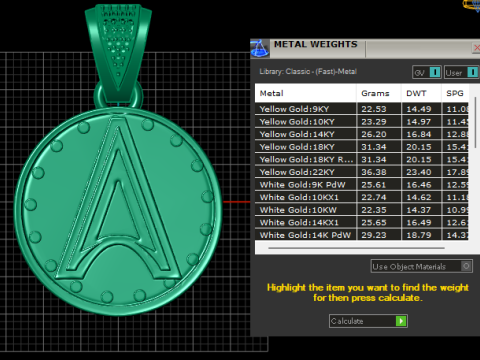Click the Grams column header
This screenshot has width=480, height=360.
pos(379,93)
